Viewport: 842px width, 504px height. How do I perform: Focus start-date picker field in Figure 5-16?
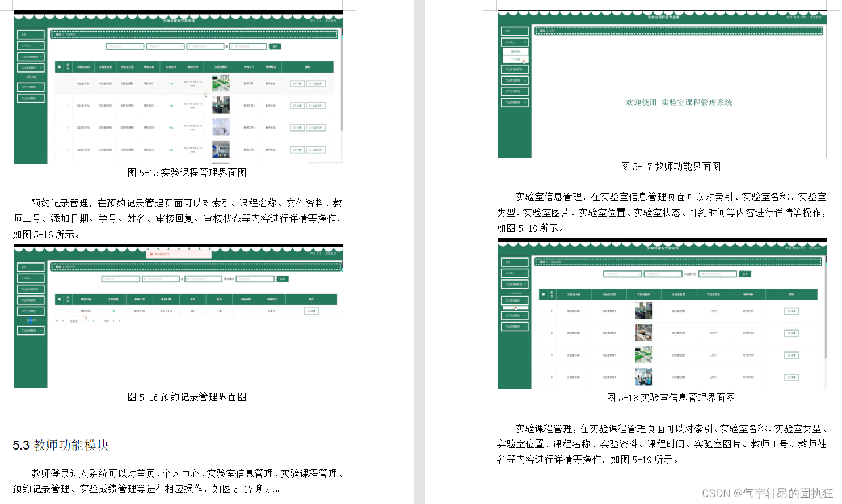coord(161,279)
